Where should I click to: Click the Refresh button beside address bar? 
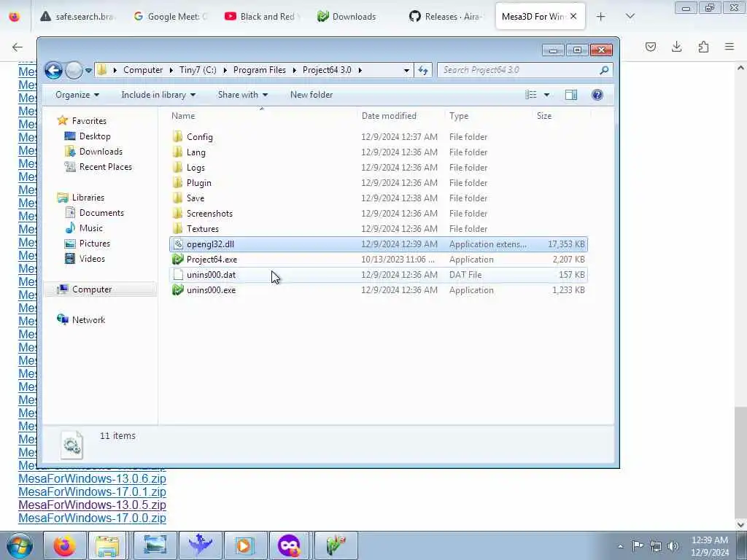click(x=423, y=70)
